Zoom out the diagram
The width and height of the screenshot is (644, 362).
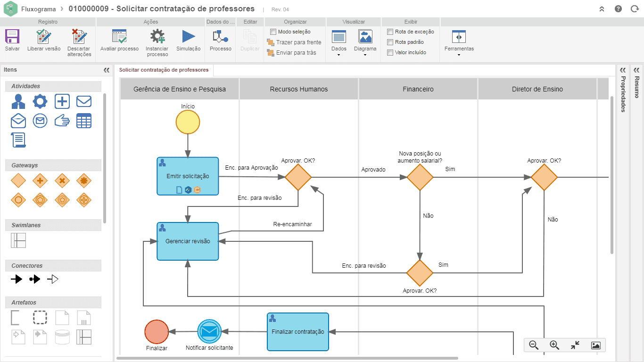[x=534, y=345]
